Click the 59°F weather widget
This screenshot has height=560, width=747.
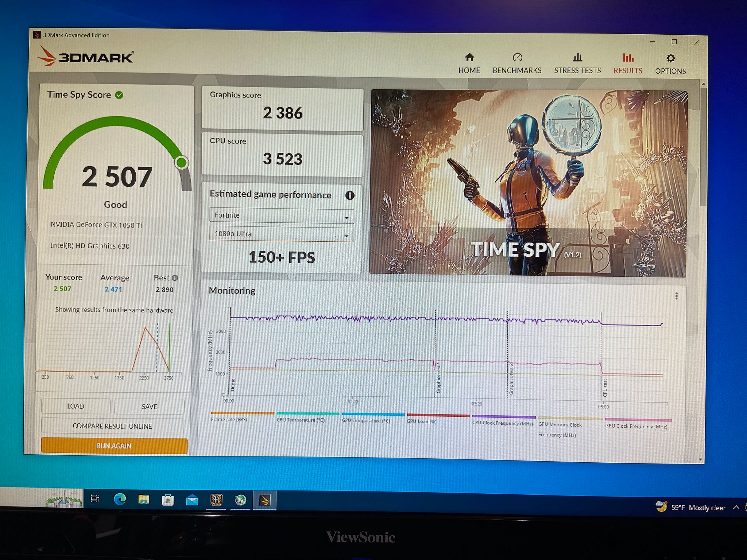[x=690, y=507]
